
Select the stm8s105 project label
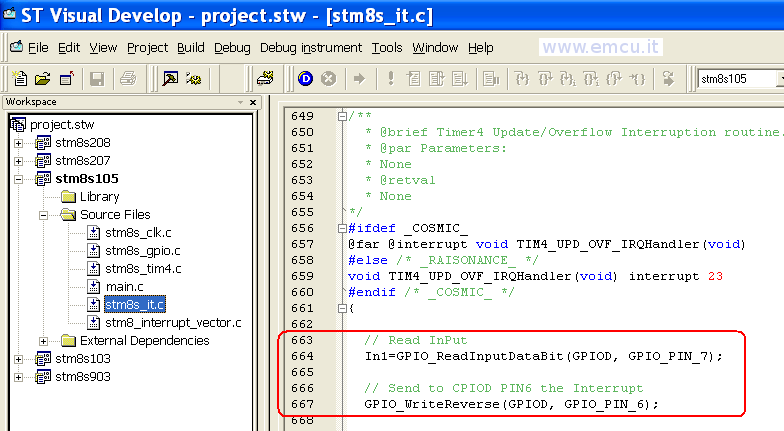86,178
